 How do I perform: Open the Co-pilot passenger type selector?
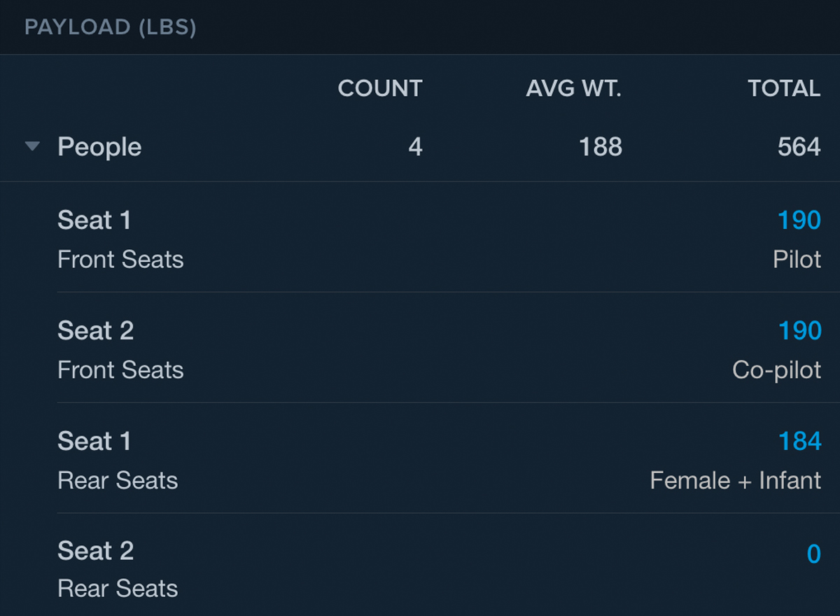(776, 370)
